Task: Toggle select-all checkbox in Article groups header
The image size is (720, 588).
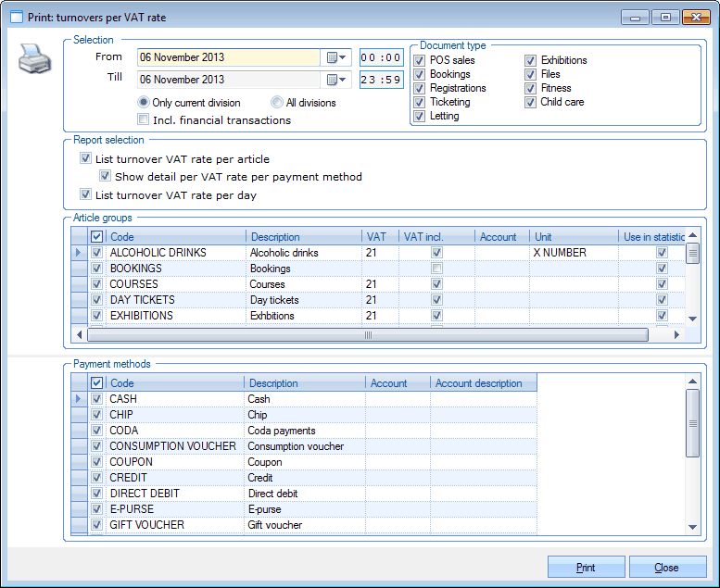Action: click(x=96, y=237)
